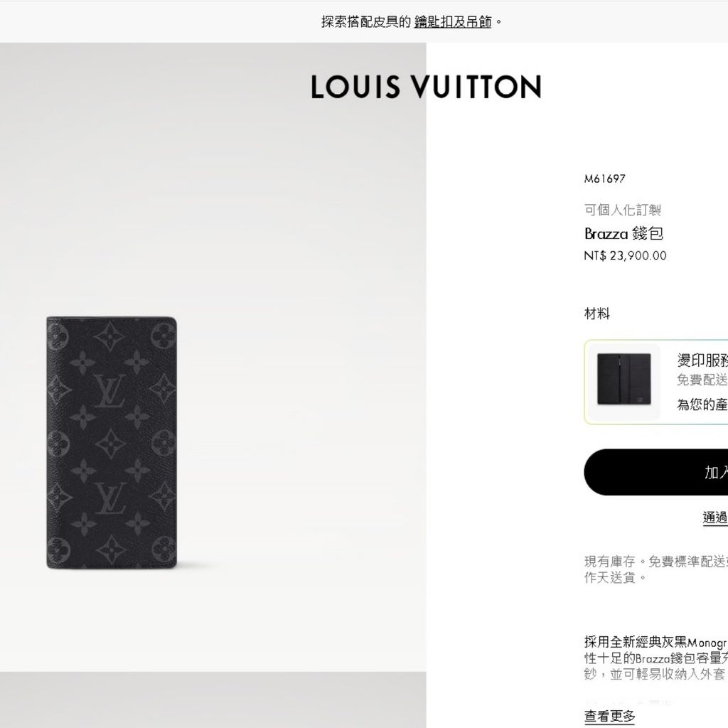Image resolution: width=728 pixels, height=728 pixels.
Task: Open the Monogram Eclipse wallet product image
Action: [112, 443]
